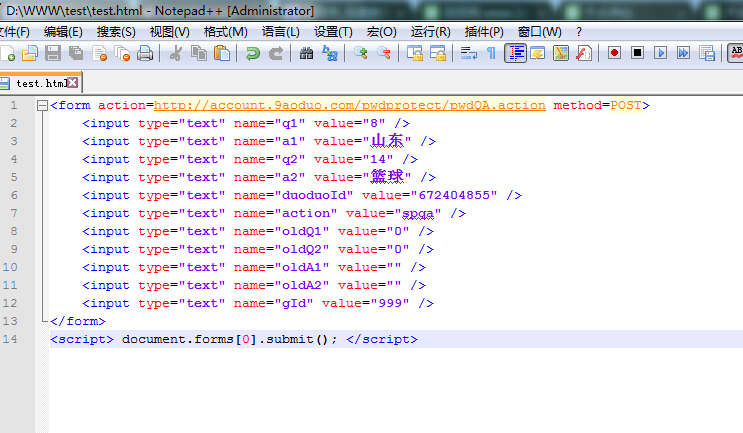Open user defined language dialog icon
Viewport: 743px width, 433px height.
tap(537, 53)
